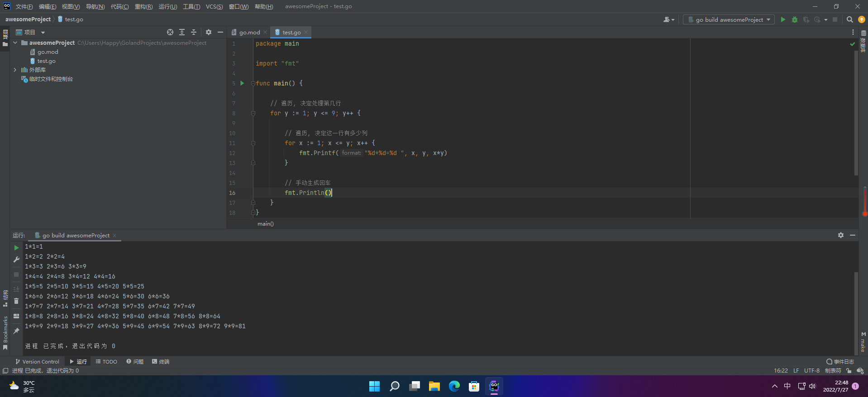868x397 pixels.
Task: Open the editor tabs more-options menu
Action: click(853, 32)
